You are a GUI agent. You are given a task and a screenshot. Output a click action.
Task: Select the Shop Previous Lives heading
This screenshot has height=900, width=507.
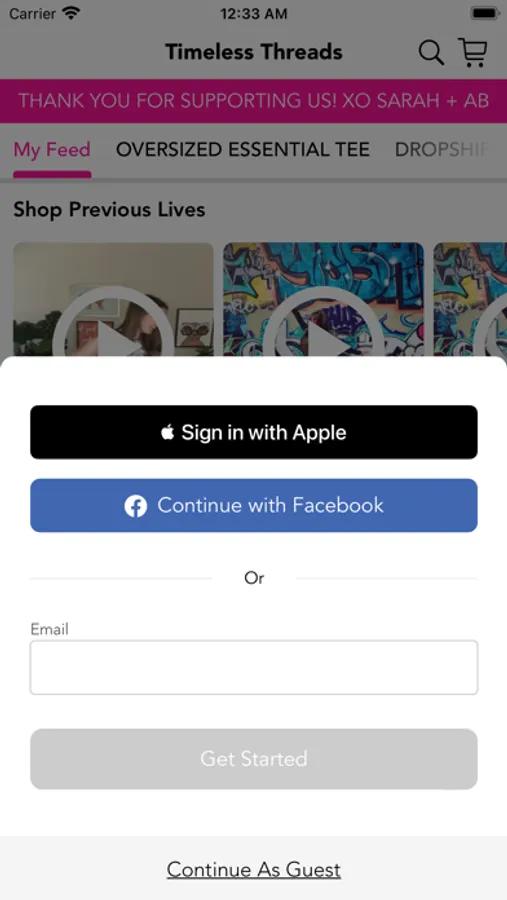[x=109, y=210]
